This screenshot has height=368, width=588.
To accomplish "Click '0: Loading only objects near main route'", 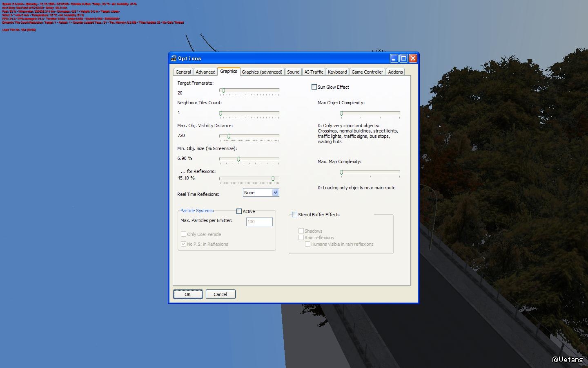I will (356, 188).
